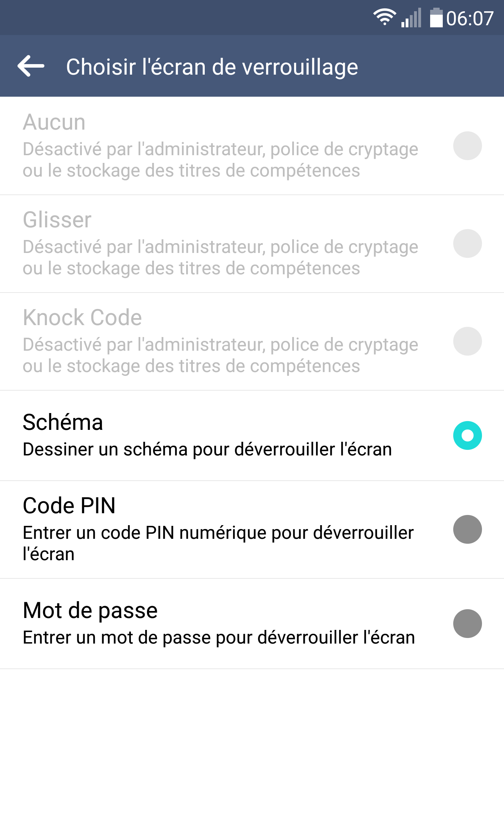The height and width of the screenshot is (838, 504).
Task: Tap "Dessiner un schéma pour déverrouiller" description
Action: (x=207, y=449)
